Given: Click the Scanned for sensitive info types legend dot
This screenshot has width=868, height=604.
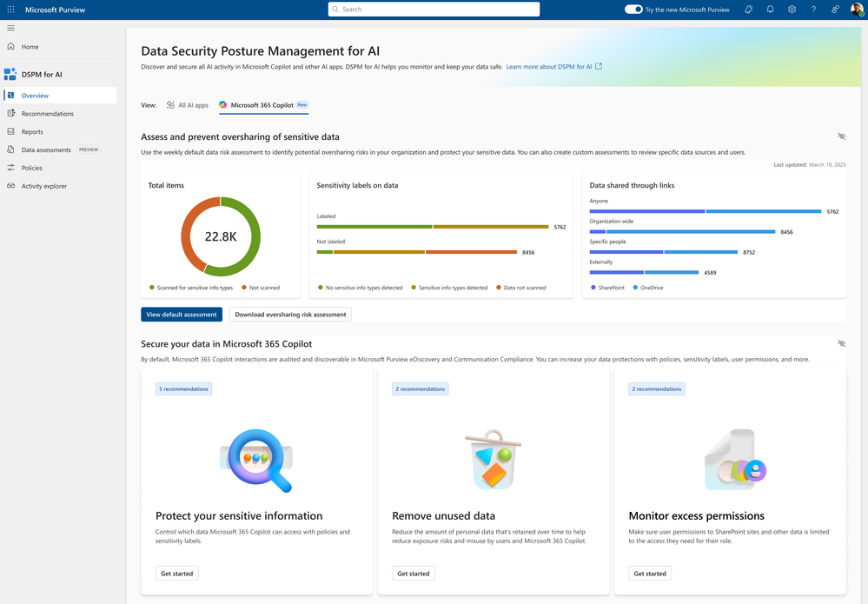Looking at the screenshot, I should (x=152, y=288).
